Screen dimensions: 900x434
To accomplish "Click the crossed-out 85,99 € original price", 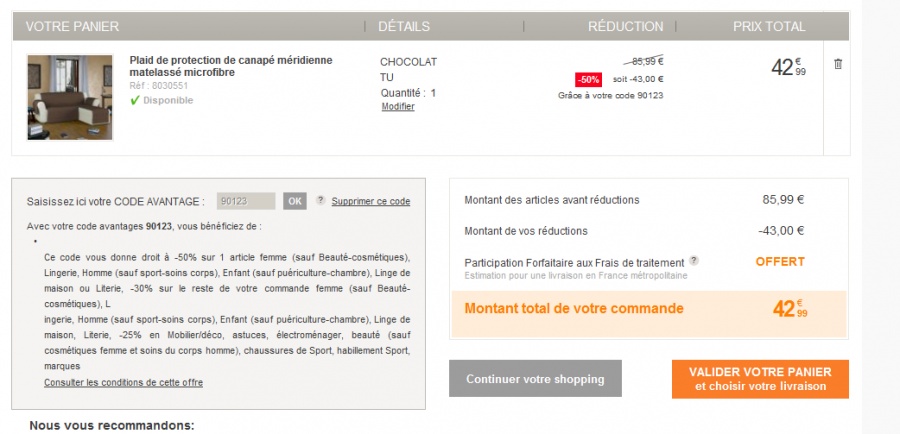I will coord(643,60).
